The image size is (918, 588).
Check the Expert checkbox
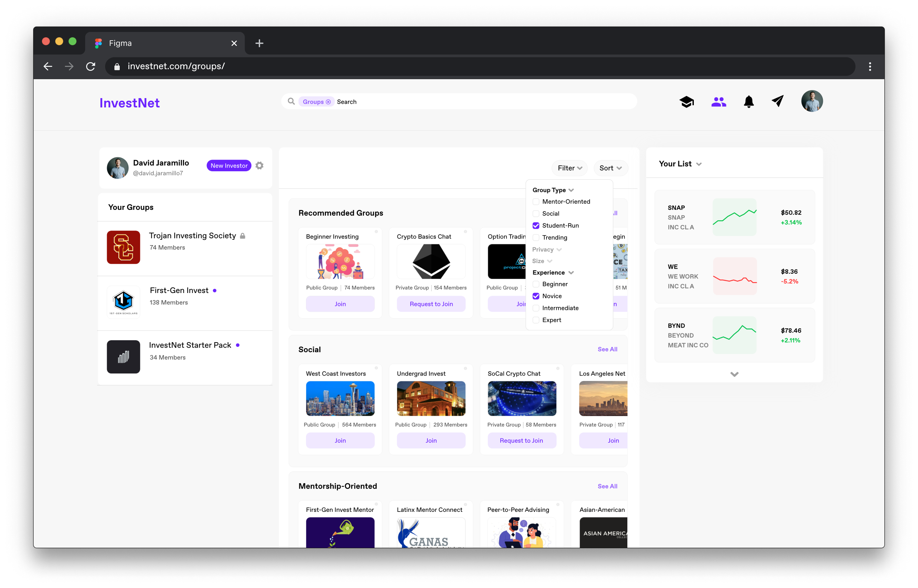(x=536, y=320)
